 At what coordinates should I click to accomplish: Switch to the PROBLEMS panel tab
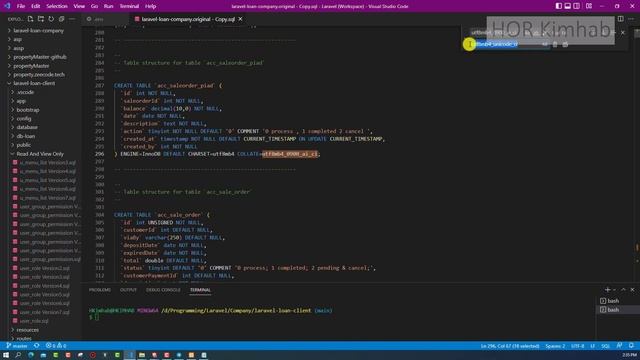100,290
